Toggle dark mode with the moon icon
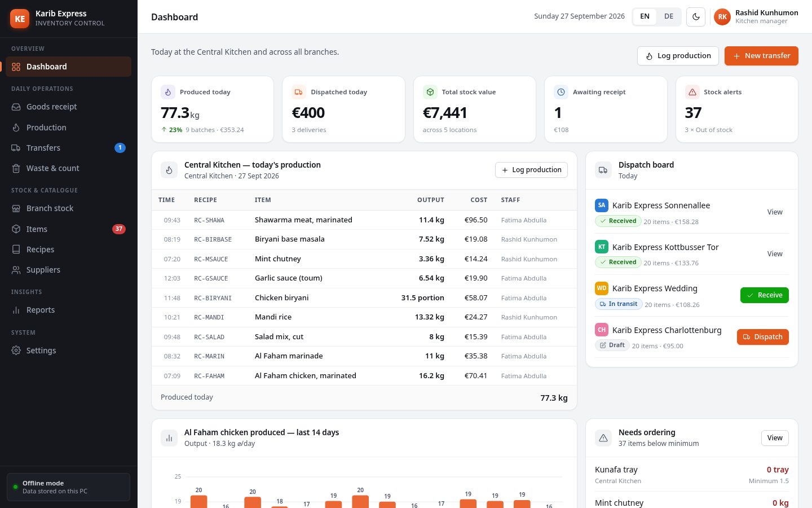Image resolution: width=812 pixels, height=508 pixels. point(696,17)
